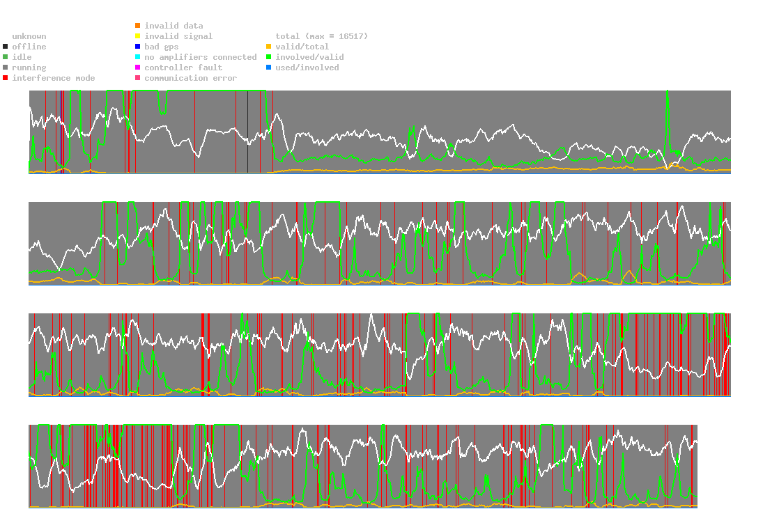The image size is (763, 532).
Task: Click the green idle legend swatch
Action: [6, 57]
